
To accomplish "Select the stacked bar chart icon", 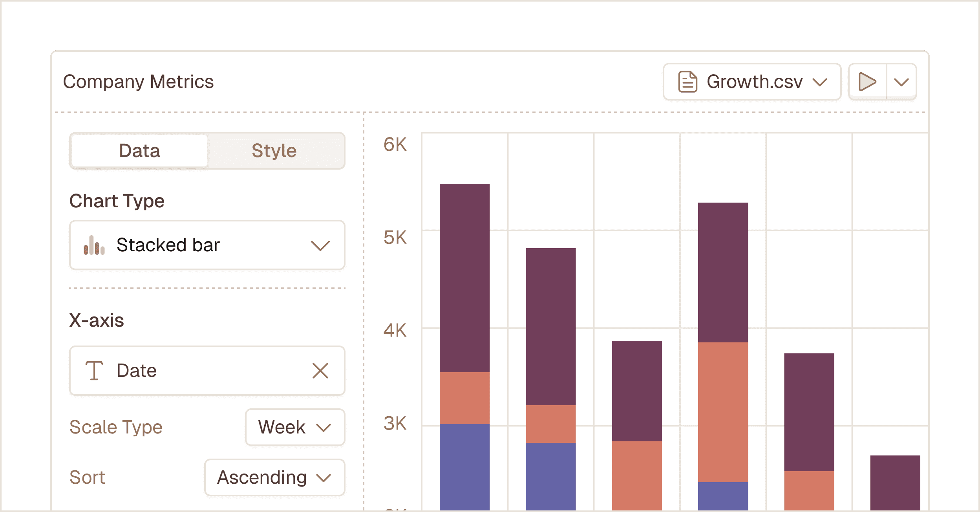I will [x=94, y=245].
